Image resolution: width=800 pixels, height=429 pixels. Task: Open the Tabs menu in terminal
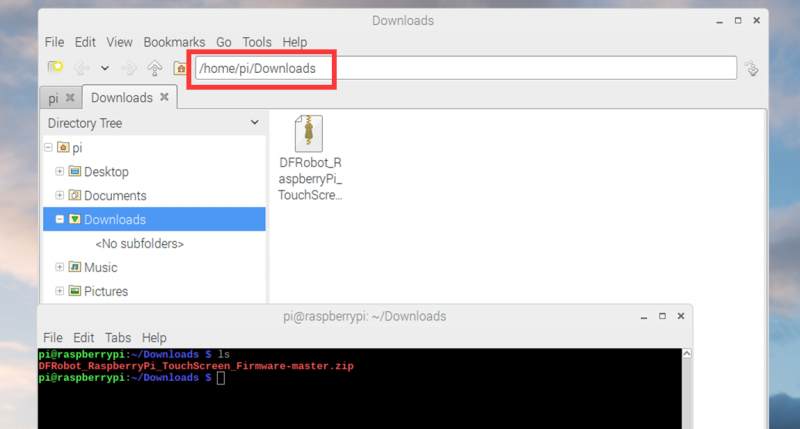[118, 338]
